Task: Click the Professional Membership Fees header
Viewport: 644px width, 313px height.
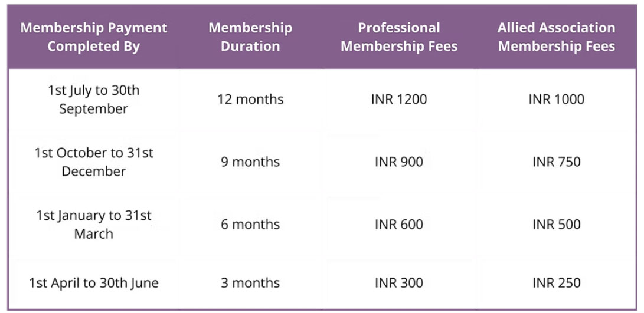Action: point(399,37)
